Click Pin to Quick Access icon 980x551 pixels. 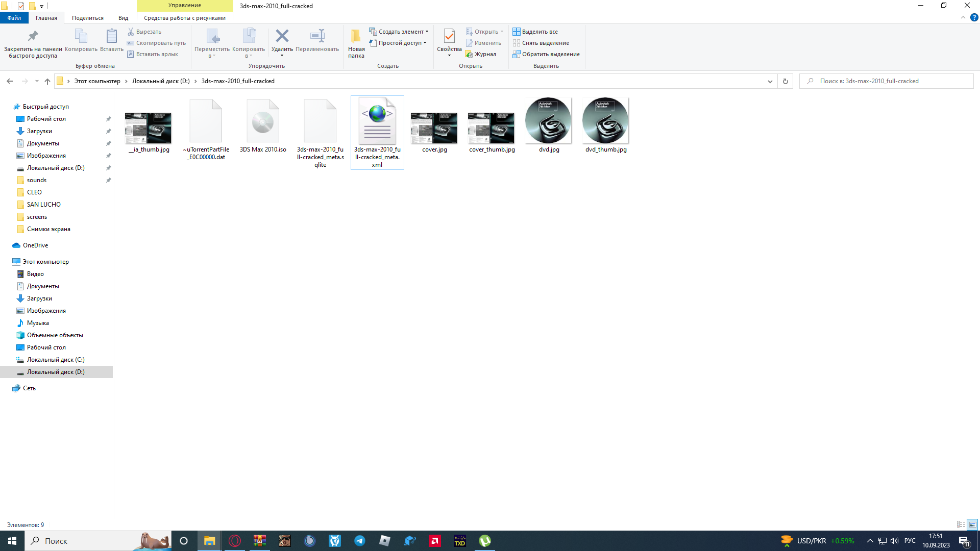point(33,37)
